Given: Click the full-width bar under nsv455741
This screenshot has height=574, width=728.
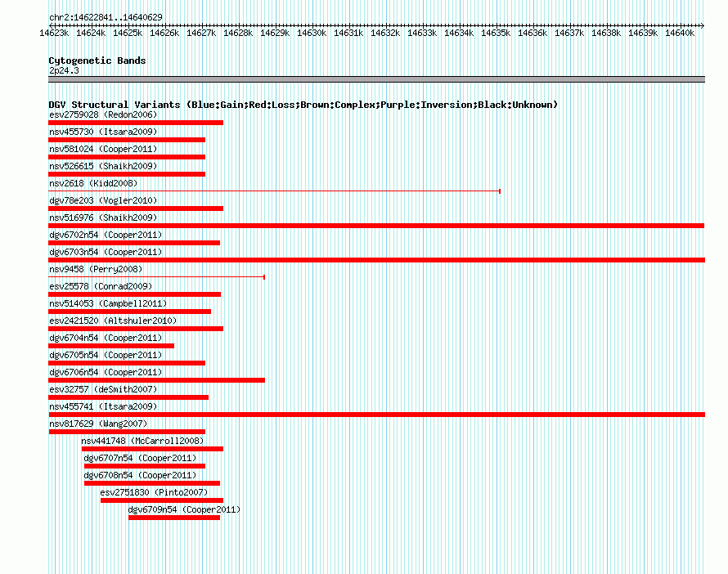Looking at the screenshot, I should click(376, 415).
